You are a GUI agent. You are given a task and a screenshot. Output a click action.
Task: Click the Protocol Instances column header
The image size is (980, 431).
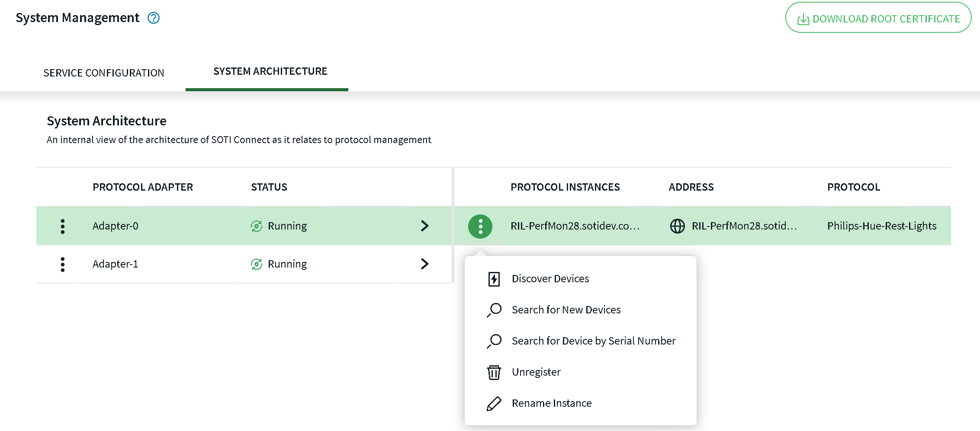point(565,187)
